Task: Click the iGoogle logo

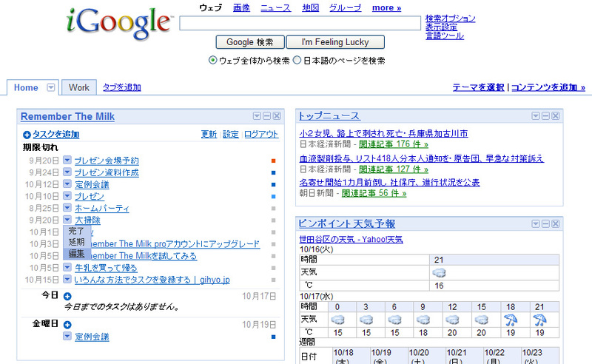Action: (x=119, y=24)
